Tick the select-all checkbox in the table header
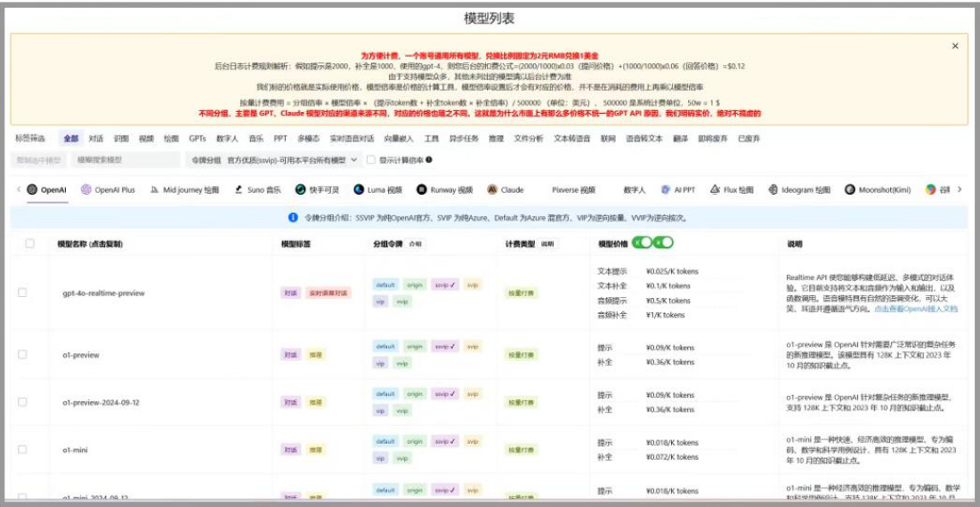This screenshot has width=980, height=507. pyautogui.click(x=29, y=244)
